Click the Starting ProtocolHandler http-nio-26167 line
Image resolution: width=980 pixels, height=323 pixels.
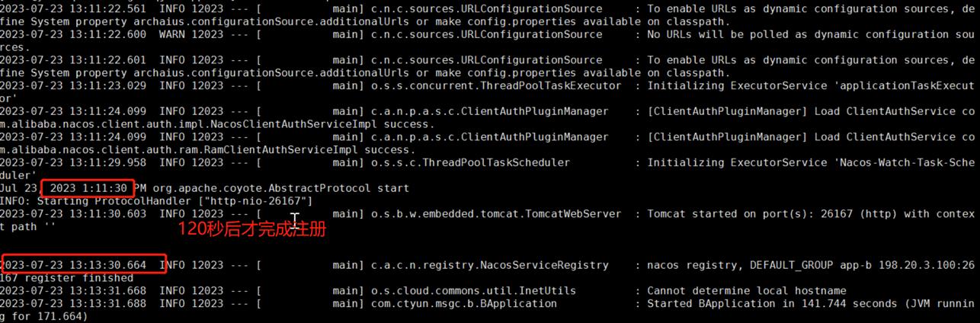click(x=156, y=201)
